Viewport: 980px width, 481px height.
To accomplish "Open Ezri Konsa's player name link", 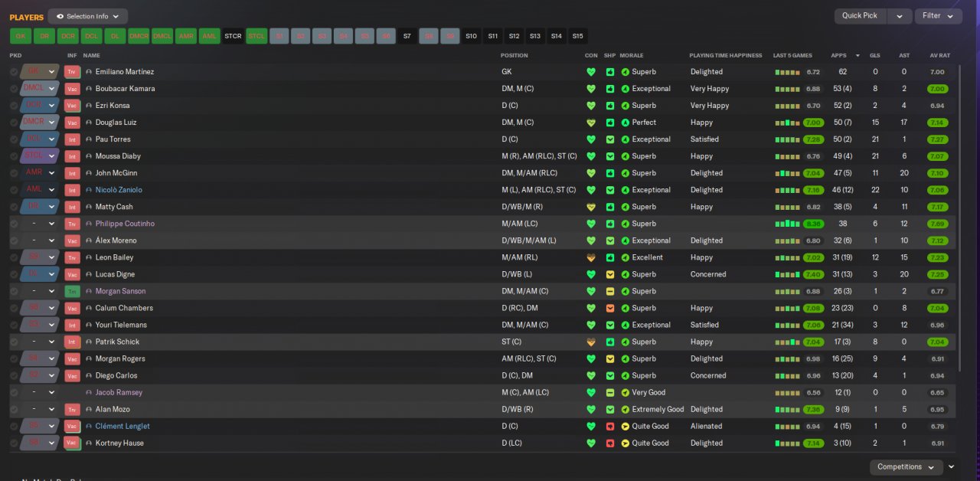I will tap(113, 106).
